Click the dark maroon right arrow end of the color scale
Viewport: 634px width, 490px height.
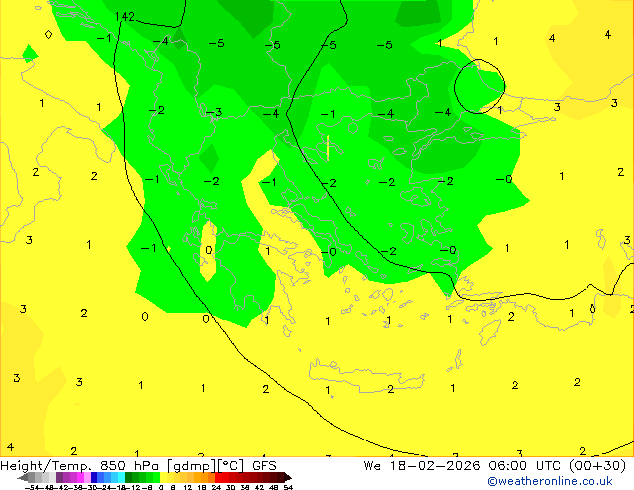coord(287,477)
